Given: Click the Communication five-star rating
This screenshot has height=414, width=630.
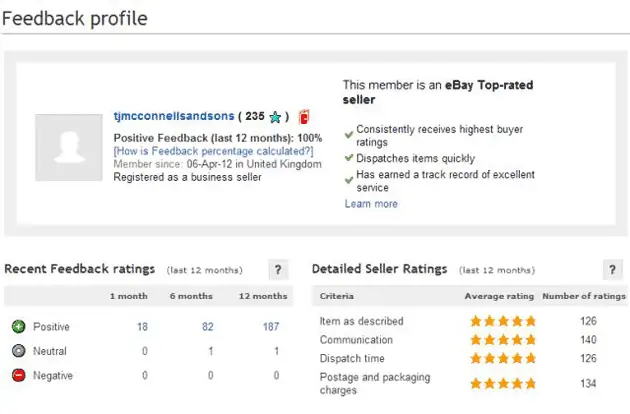Looking at the screenshot, I should [503, 340].
